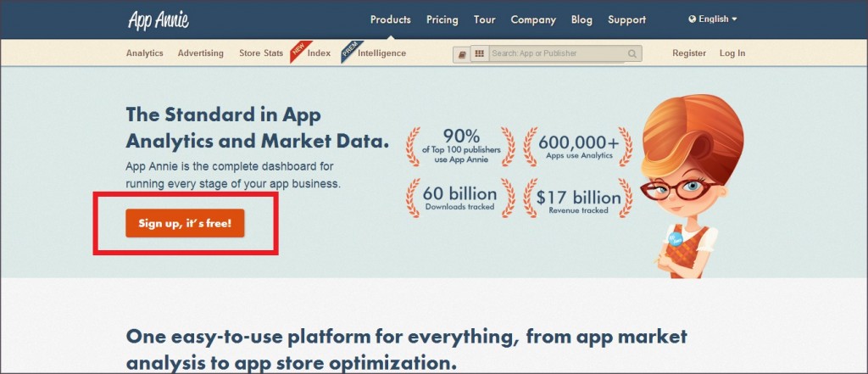Click the globe icon next to English
868x374 pixels.
(x=693, y=20)
